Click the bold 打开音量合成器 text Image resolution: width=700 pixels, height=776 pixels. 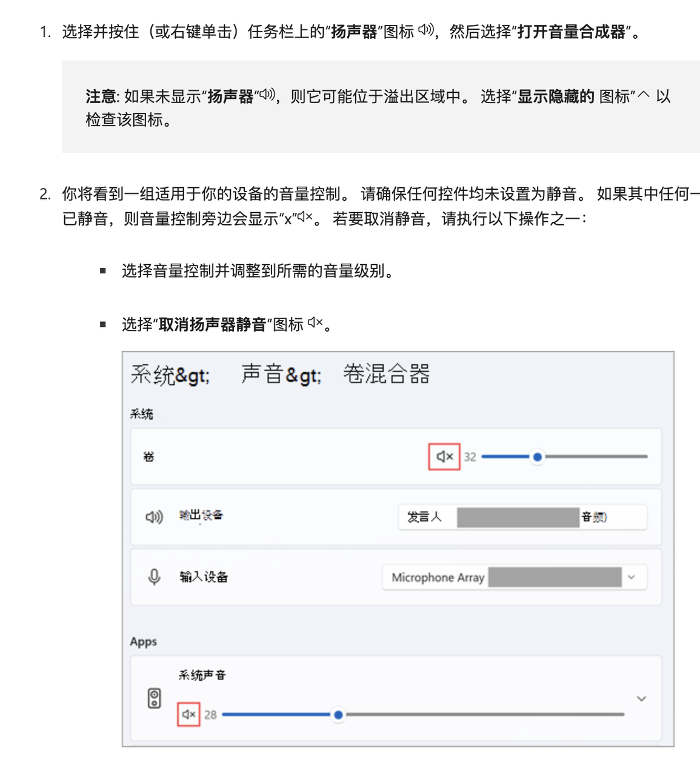pyautogui.click(x=570, y=32)
